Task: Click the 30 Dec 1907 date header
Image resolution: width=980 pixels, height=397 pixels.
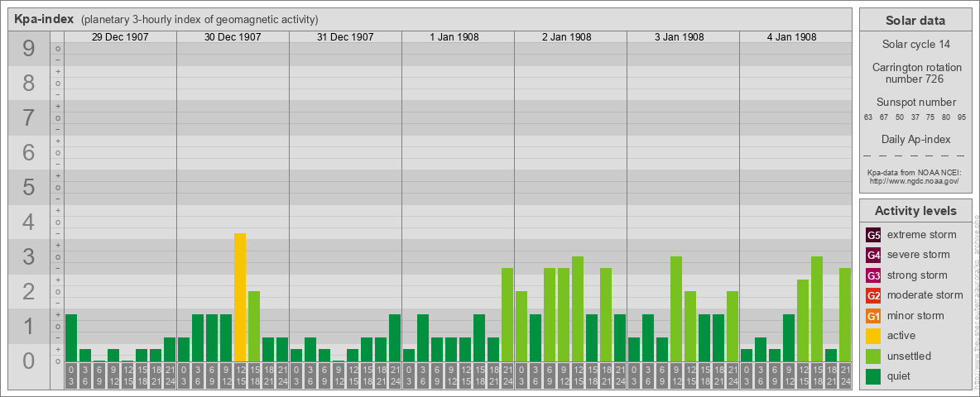Action: coord(233,37)
